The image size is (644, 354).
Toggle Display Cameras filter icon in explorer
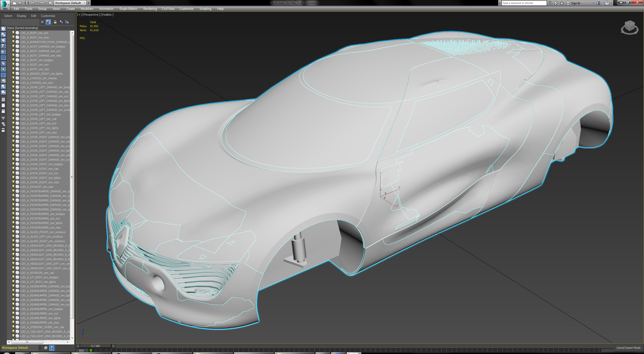[x=3, y=46]
